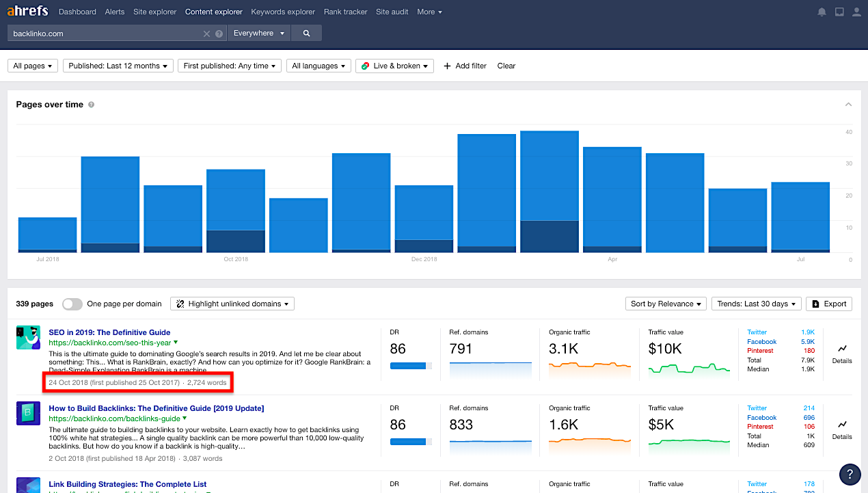Click the Dec 2018 chart bar
This screenshot has width=868, height=493.
tap(424, 219)
